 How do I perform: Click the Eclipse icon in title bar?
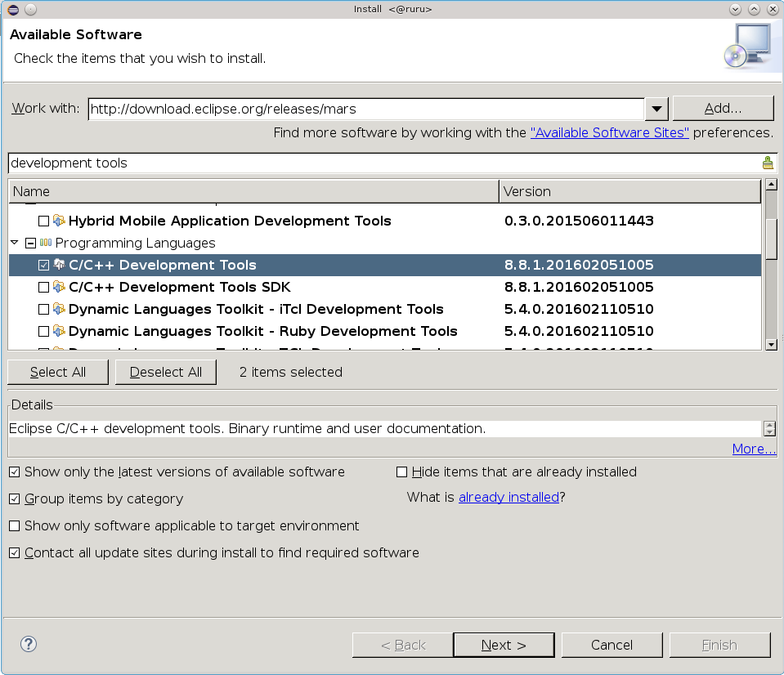[x=12, y=9]
